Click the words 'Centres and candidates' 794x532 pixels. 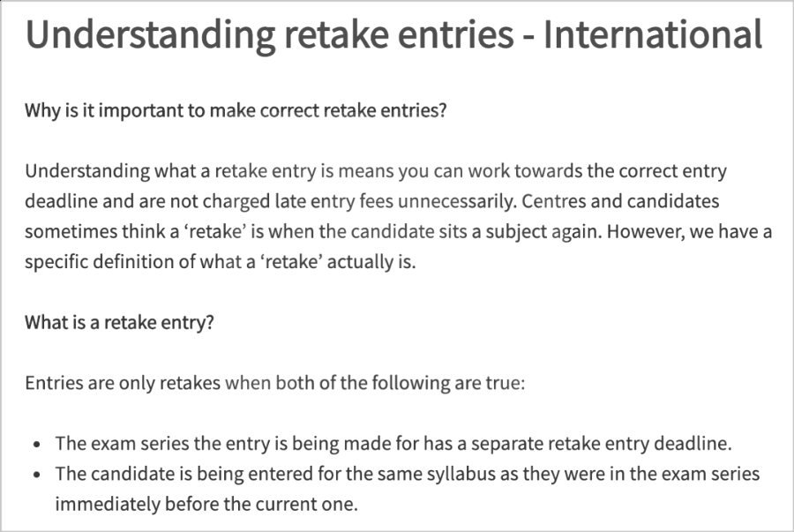[x=620, y=201]
